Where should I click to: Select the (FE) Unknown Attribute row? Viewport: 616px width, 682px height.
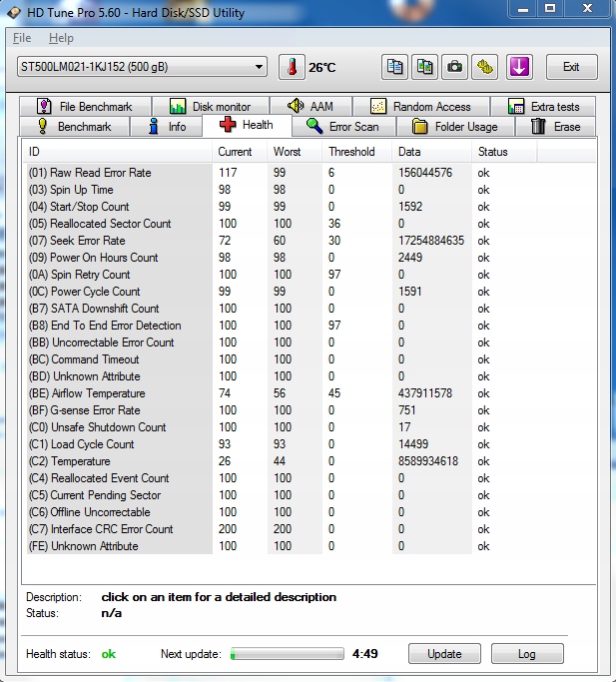(282, 546)
